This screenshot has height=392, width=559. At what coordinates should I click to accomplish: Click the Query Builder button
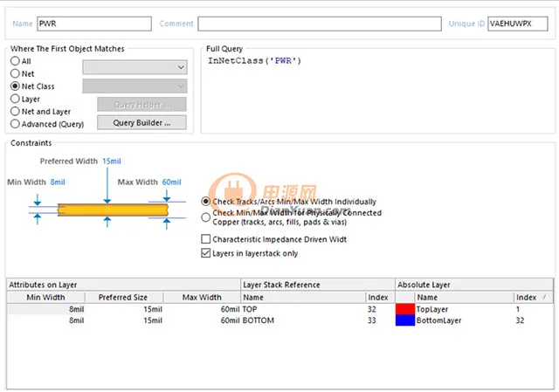148,123
